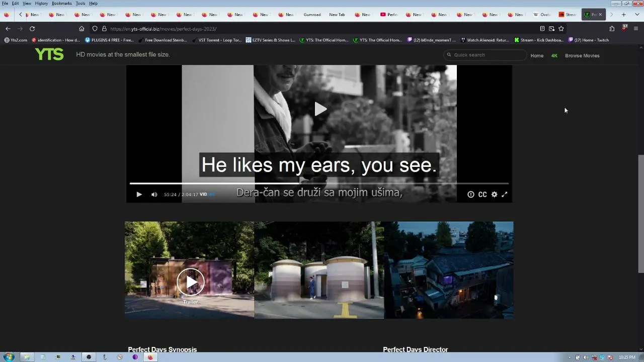This screenshot has width=644, height=362.
Task: Open the Windows Start menu
Action: point(9,357)
